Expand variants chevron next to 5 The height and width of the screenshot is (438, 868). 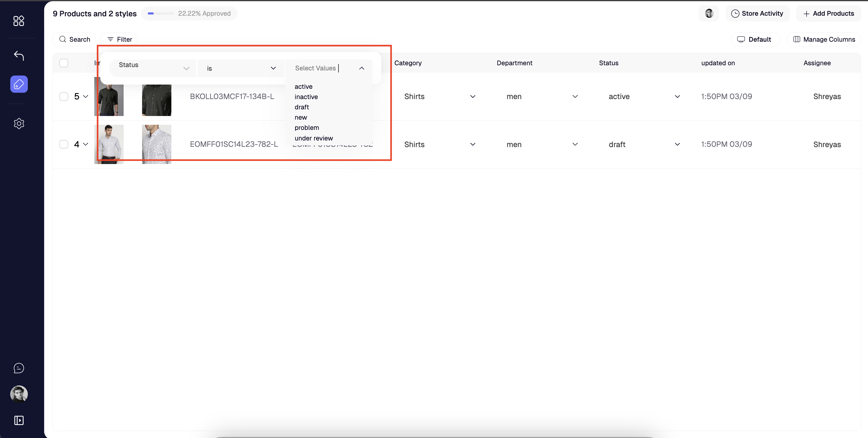86,97
